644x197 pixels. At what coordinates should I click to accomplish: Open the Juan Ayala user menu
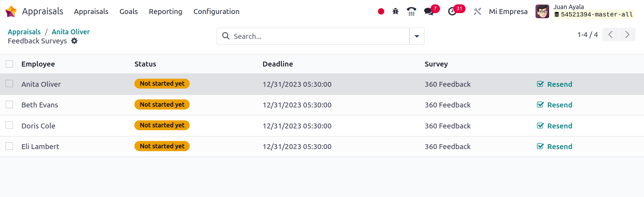[584, 12]
